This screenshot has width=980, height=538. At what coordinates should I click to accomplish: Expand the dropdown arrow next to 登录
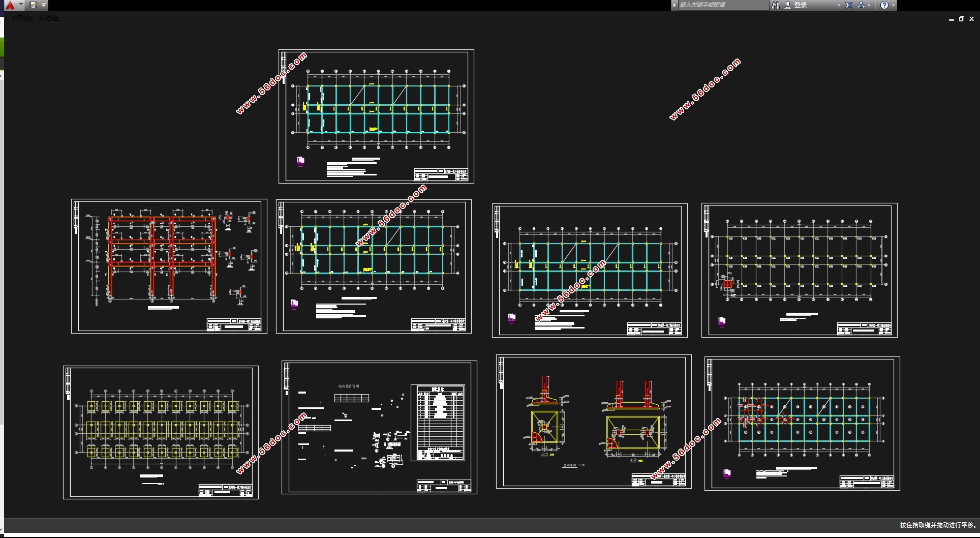point(839,5)
